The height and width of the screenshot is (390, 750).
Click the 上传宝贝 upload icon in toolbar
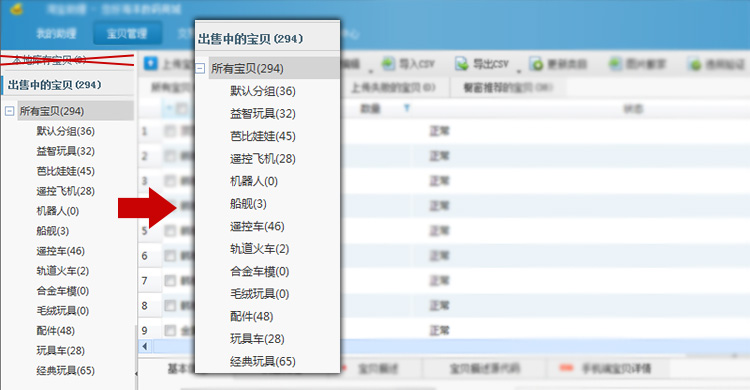(x=150, y=63)
